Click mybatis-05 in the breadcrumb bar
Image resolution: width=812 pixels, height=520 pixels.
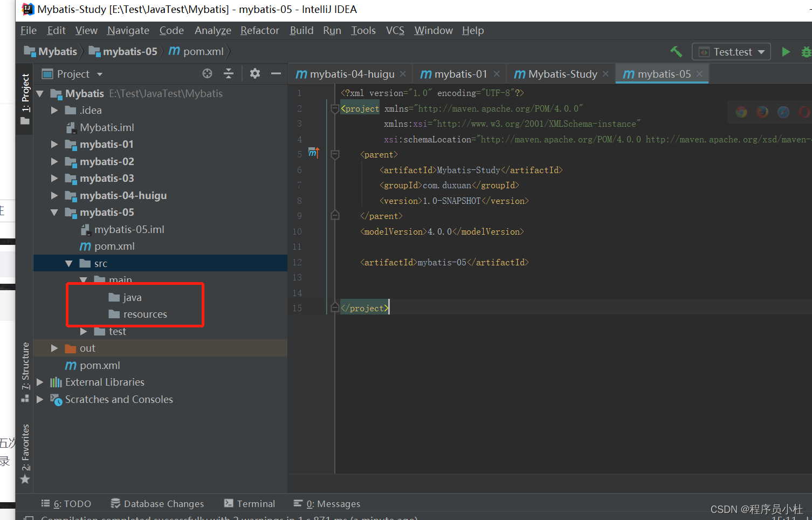pyautogui.click(x=123, y=51)
